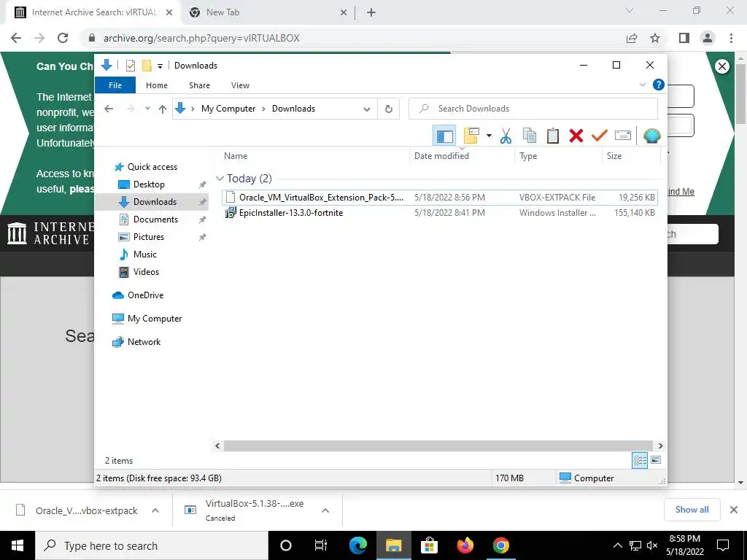Click the Chrome side panel icon
The width and height of the screenshot is (747, 560).
coord(684,38)
